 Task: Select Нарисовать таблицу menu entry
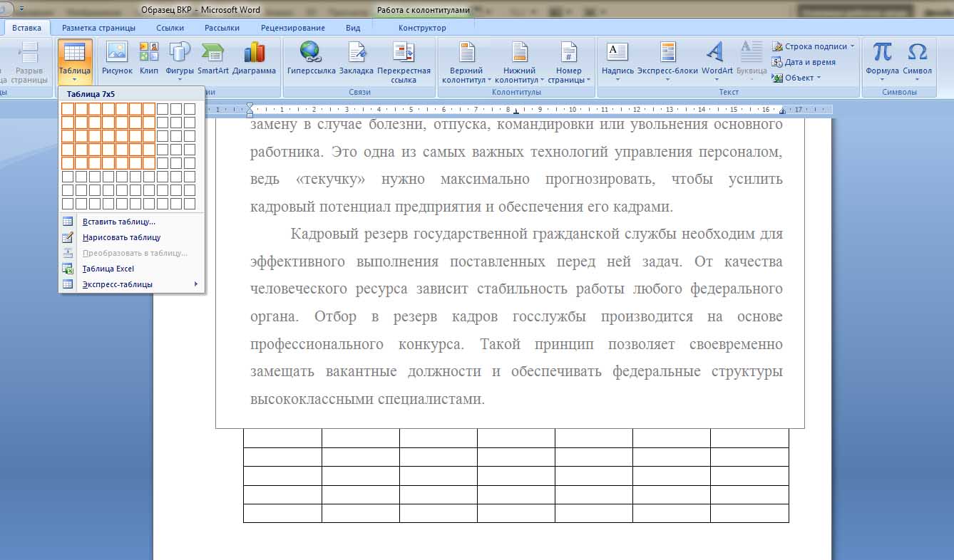121,237
